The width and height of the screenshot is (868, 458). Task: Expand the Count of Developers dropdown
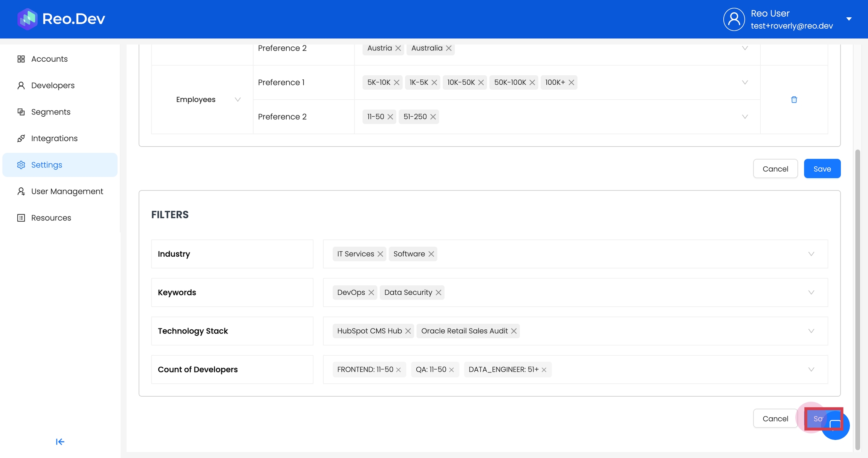[x=811, y=370]
